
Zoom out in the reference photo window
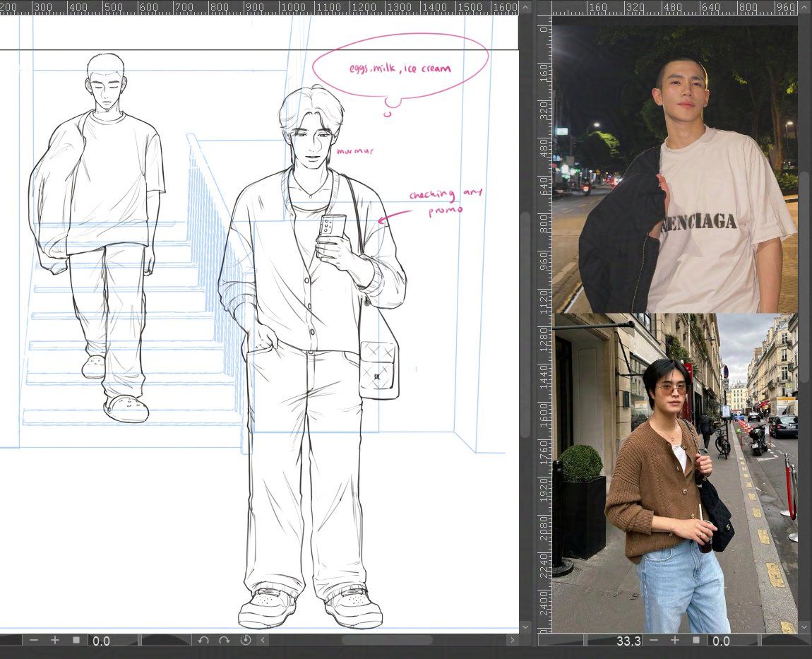pyautogui.click(x=653, y=640)
